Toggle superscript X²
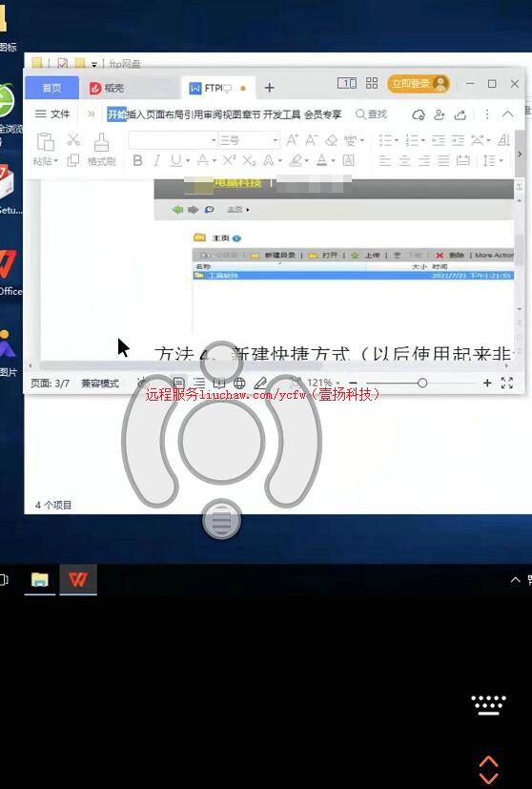 point(229,160)
